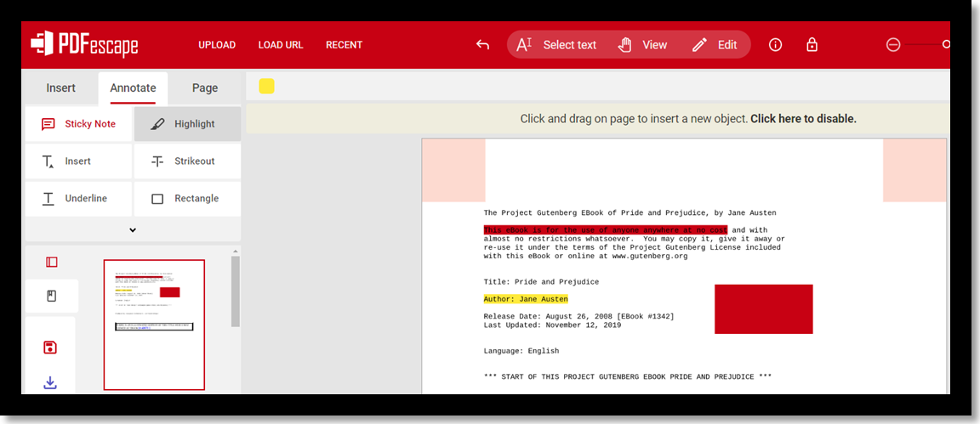Click 'Last Updated: November 12, 2019' line
This screenshot has width=980, height=424.
point(552,325)
